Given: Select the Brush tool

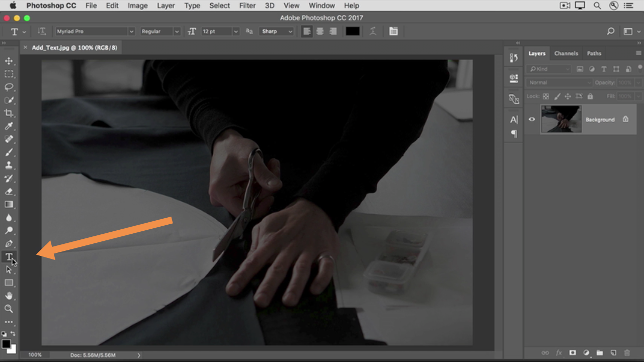Looking at the screenshot, I should click(x=9, y=152).
